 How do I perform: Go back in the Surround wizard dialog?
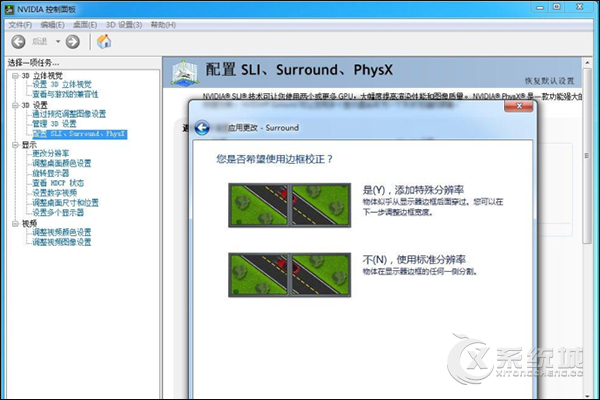point(202,128)
